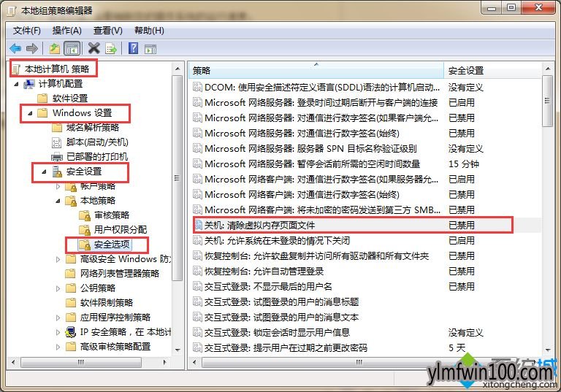Open the 文件(F) menu
561x392 pixels.
point(27,31)
